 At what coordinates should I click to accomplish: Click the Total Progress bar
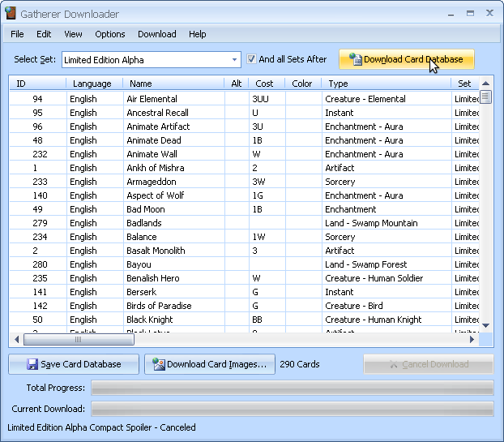293,388
